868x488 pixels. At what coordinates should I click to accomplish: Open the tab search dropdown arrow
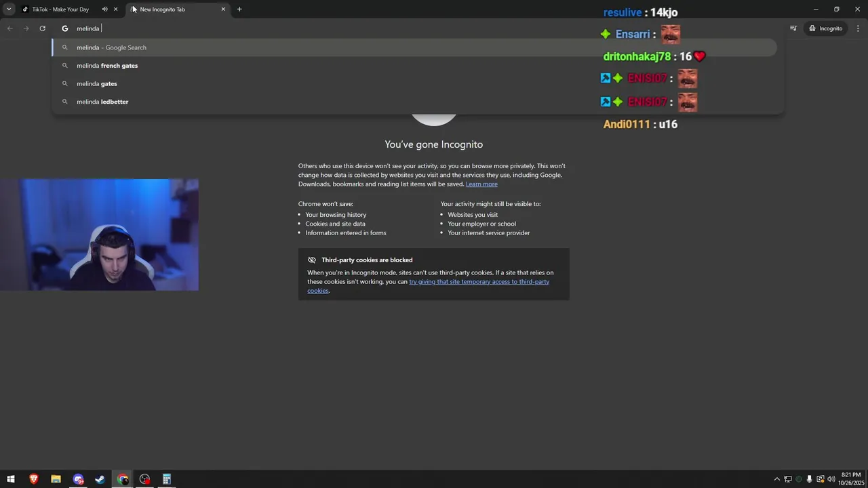pyautogui.click(x=9, y=9)
